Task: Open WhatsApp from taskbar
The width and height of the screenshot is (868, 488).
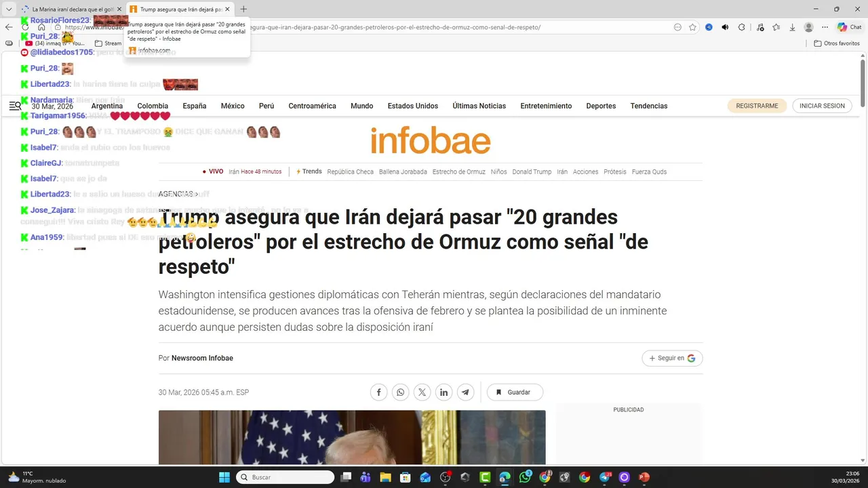Action: tap(525, 477)
